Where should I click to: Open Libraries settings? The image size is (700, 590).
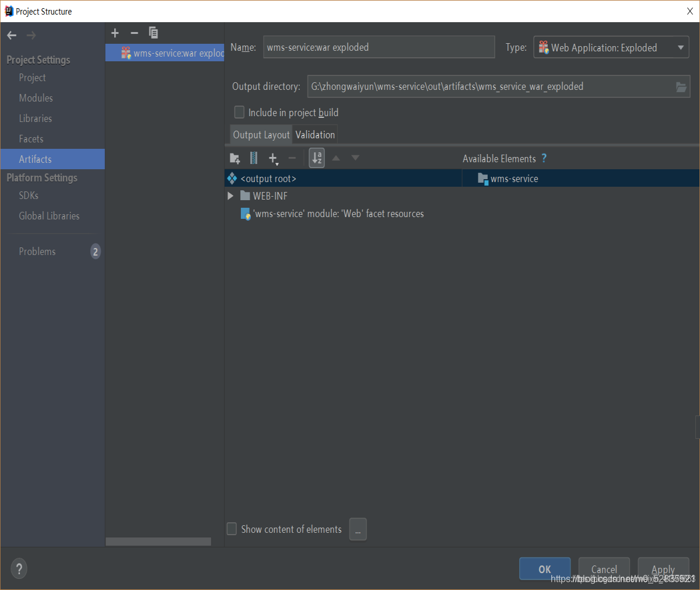pos(35,118)
